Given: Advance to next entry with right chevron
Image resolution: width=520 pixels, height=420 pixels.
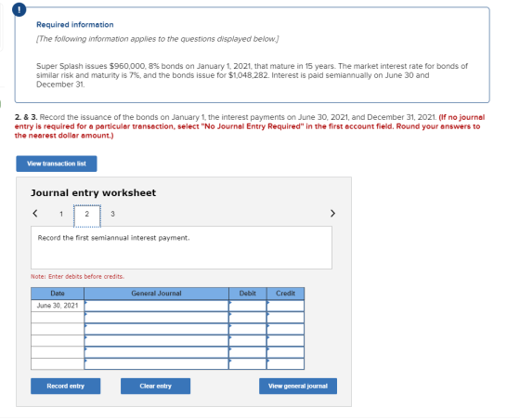Looking at the screenshot, I should click(332, 213).
